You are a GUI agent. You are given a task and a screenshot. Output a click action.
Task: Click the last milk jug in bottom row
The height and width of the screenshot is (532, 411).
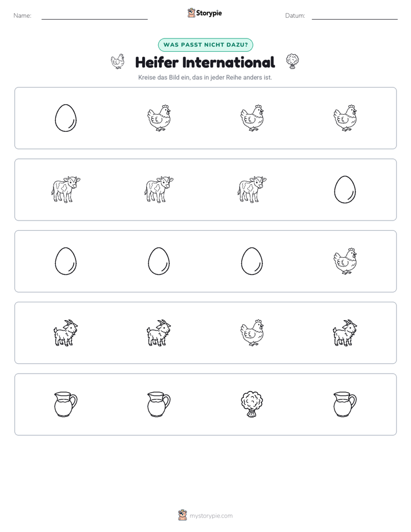345,404
